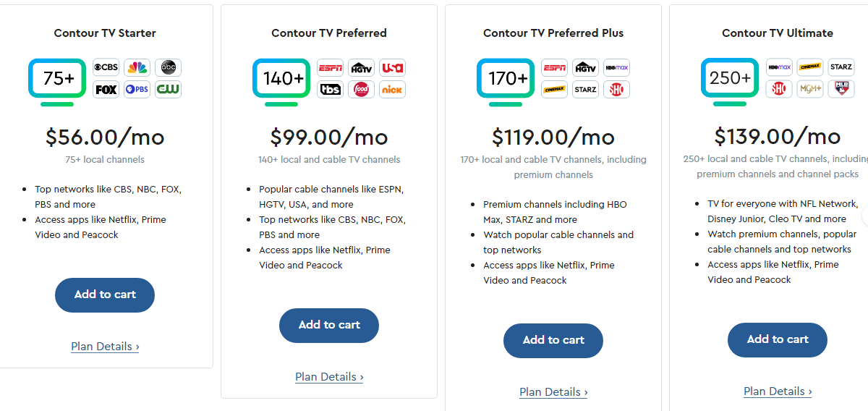The image size is (868, 411).
Task: Add Contour TV Preferred to cart
Action: pos(329,326)
